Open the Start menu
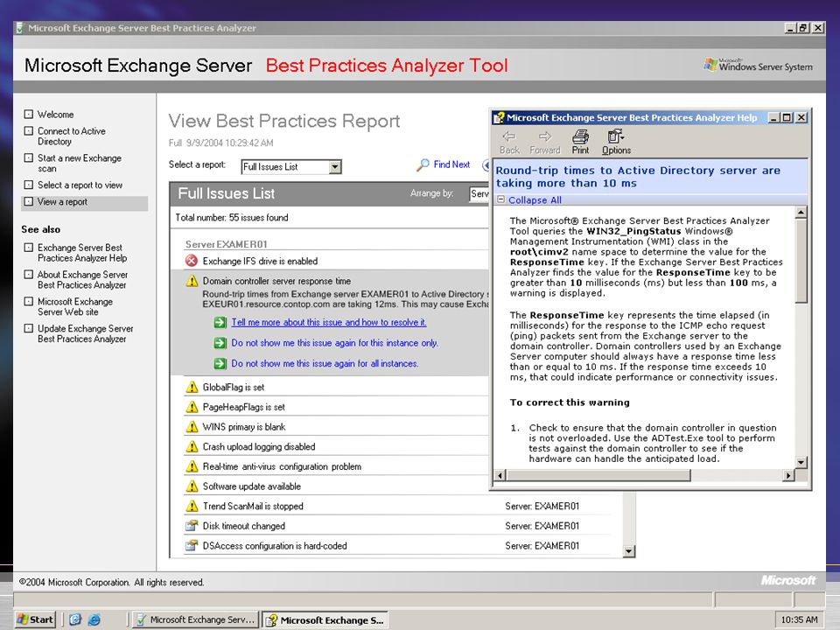 pos(35,619)
